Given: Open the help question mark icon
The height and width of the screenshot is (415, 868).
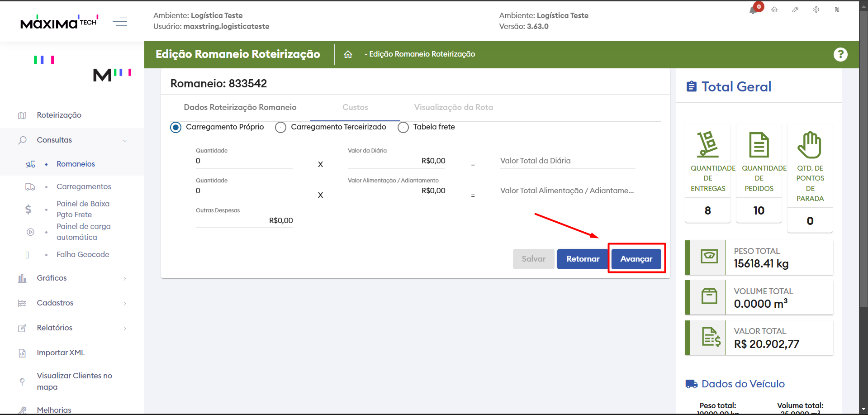Looking at the screenshot, I should point(840,54).
